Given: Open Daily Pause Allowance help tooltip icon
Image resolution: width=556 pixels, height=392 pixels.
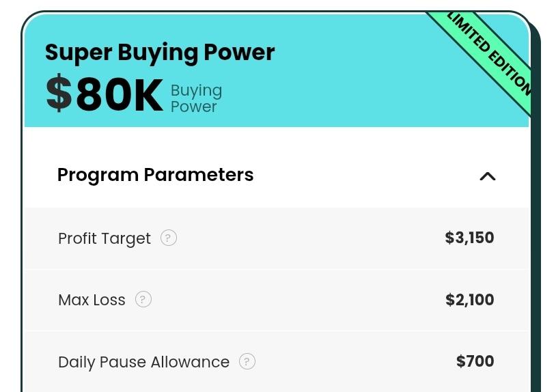Looking at the screenshot, I should click(247, 361).
